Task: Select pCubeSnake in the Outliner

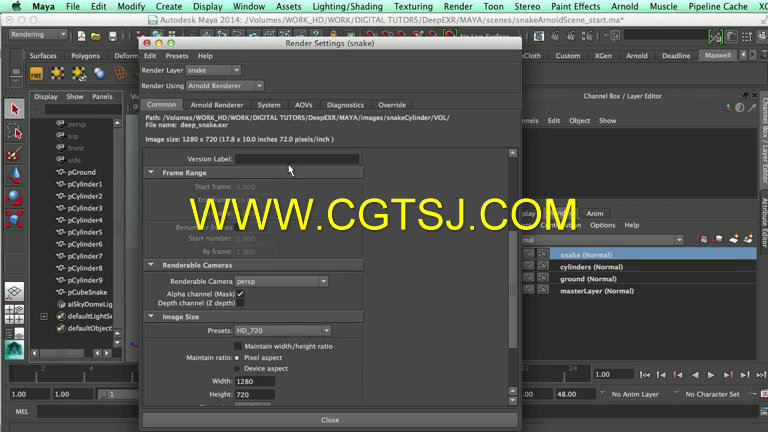Action: pos(87,292)
